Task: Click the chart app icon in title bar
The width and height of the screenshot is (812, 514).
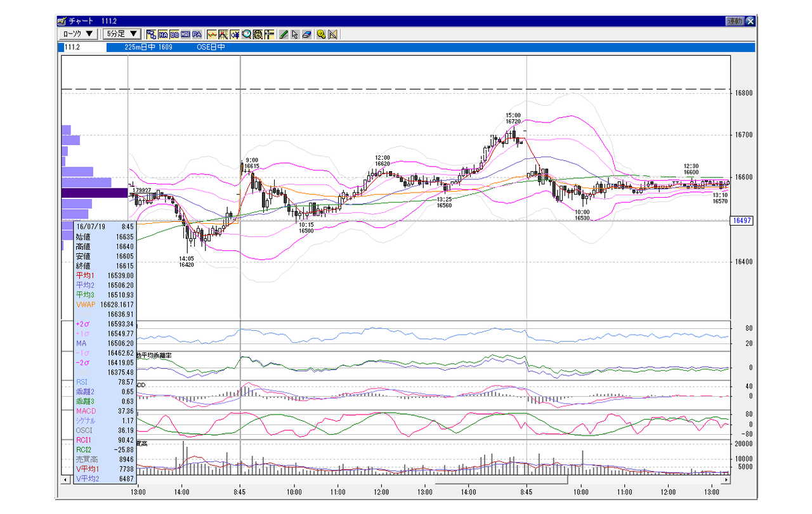Action: click(x=62, y=21)
